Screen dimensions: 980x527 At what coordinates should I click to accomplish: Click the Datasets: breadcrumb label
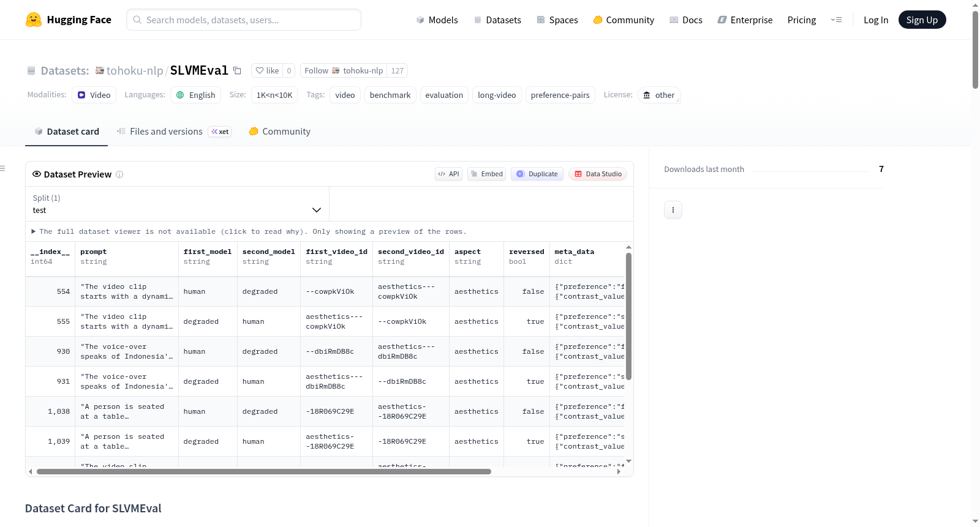65,70
